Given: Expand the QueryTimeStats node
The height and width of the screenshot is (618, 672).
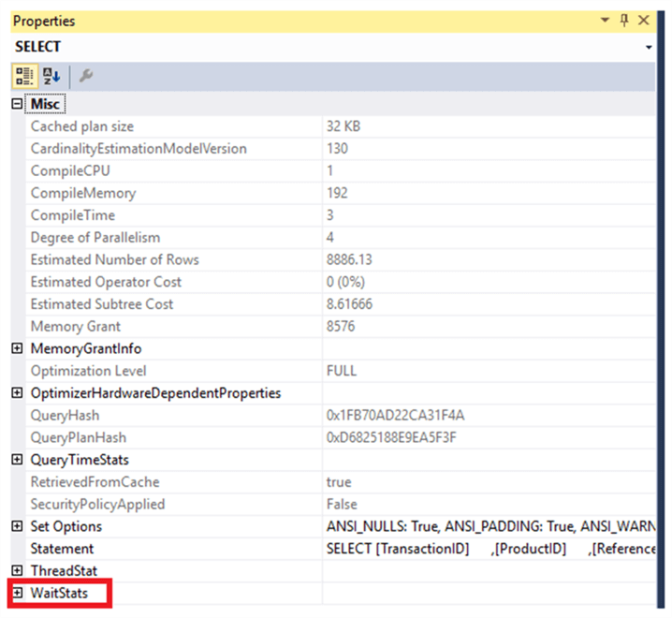Looking at the screenshot, I should 17,460.
